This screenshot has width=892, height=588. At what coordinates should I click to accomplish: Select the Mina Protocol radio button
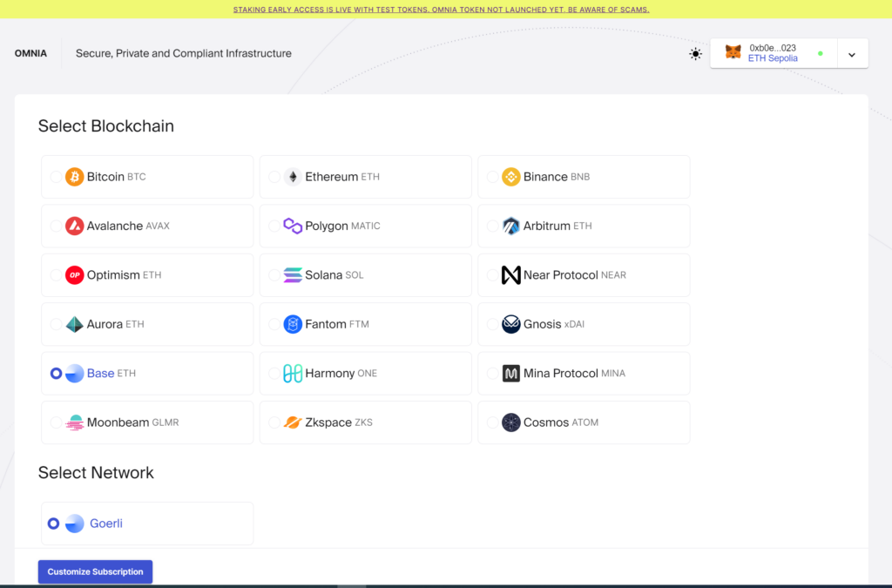(493, 374)
